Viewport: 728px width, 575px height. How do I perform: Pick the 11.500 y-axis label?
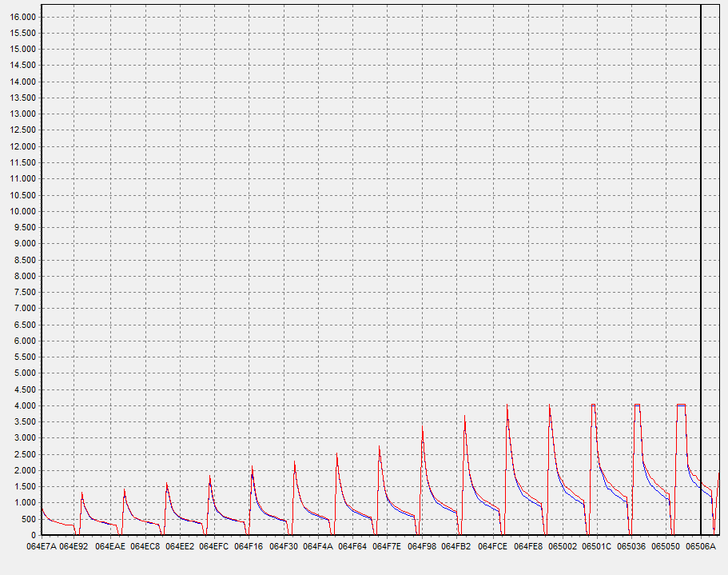[22, 162]
